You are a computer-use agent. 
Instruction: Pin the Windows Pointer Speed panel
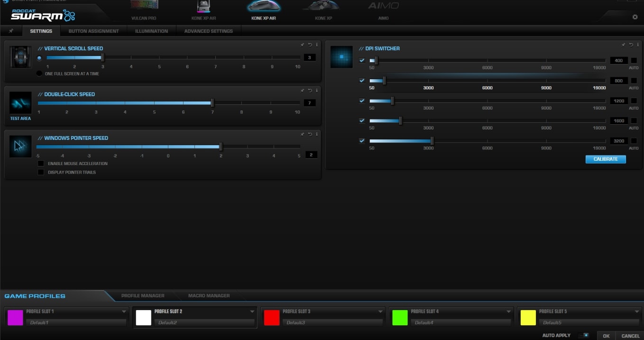click(302, 134)
